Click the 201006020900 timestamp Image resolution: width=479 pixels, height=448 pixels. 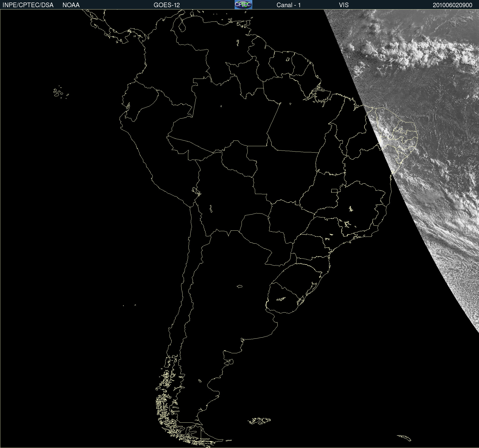pos(453,5)
